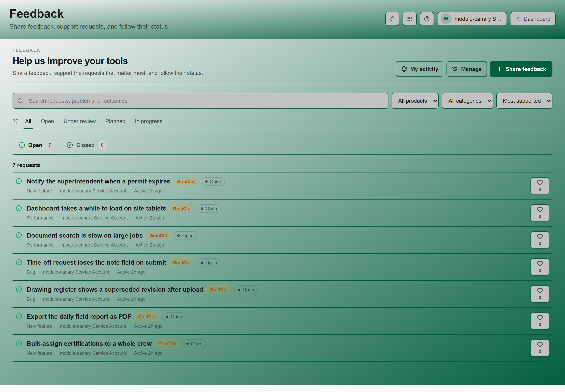Open 'Bulk-assign certifications to a whole crew'

[89, 343]
